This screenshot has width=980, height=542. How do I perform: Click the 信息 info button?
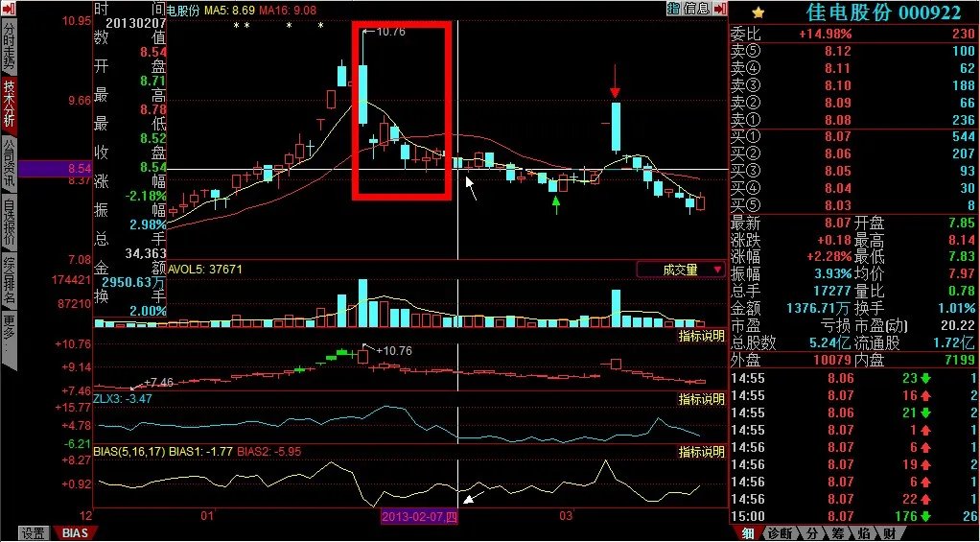(x=696, y=9)
